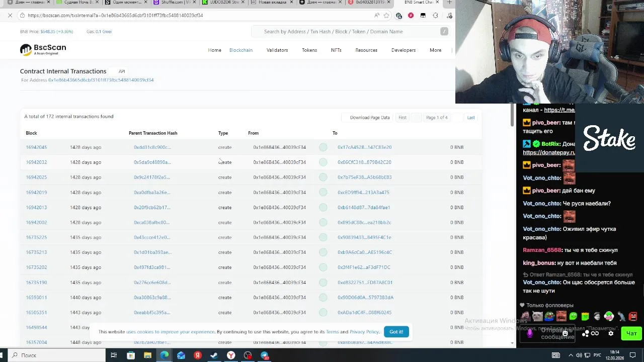Viewport: 644px width, 362px height.
Task: Click Got it on cookie banner
Action: (396, 332)
